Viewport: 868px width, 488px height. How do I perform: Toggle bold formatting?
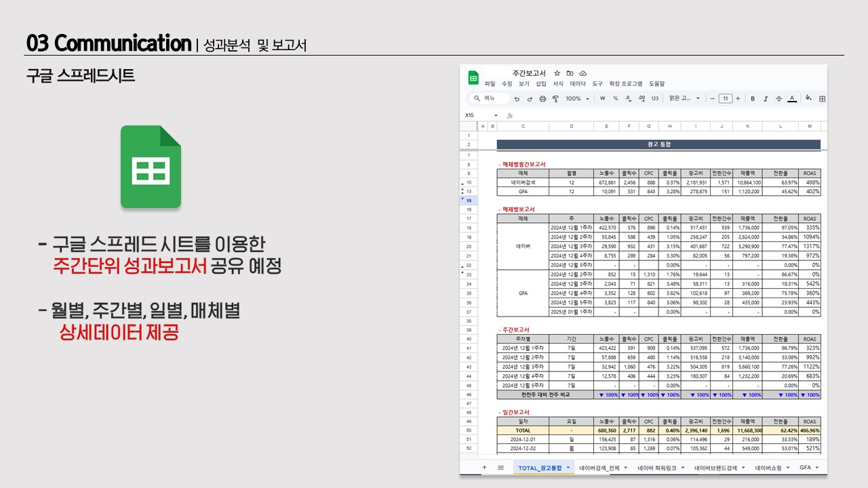click(x=753, y=99)
